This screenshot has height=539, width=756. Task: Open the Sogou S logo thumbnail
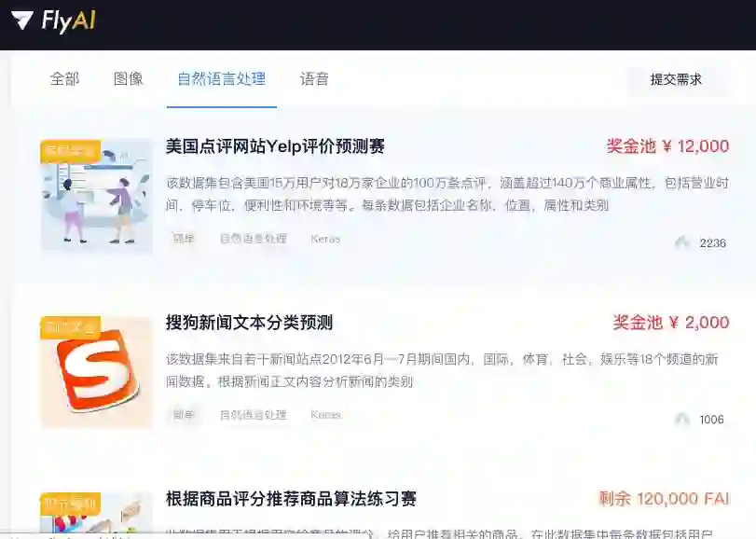(x=96, y=371)
